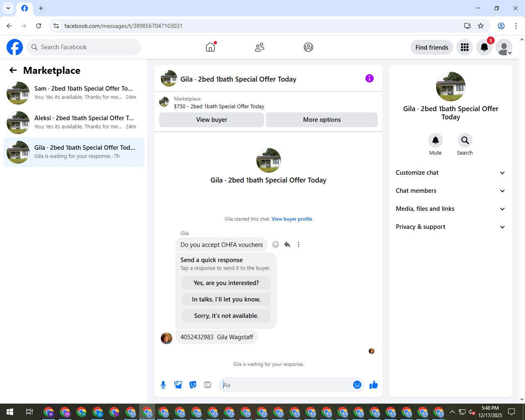
Task: View site information icon in address bar
Action: [x=56, y=26]
